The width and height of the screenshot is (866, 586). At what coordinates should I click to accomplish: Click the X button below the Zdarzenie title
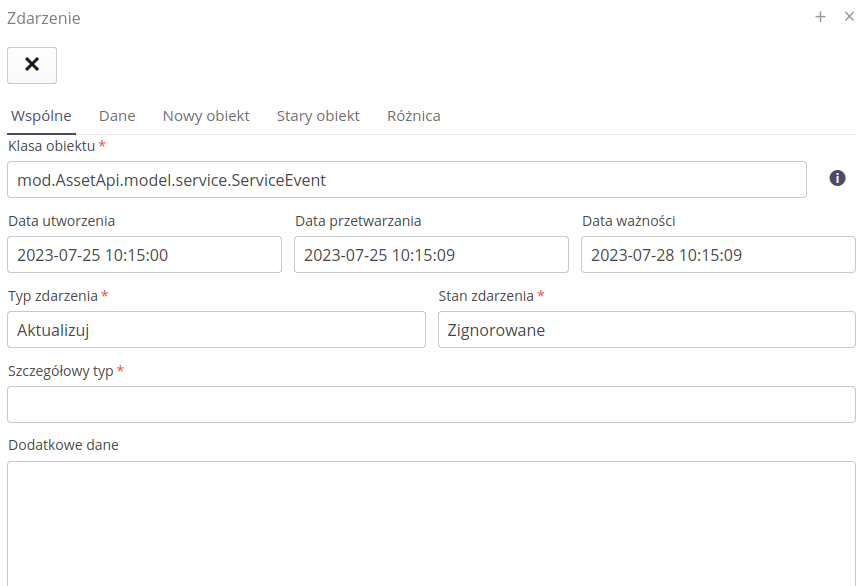click(x=32, y=65)
